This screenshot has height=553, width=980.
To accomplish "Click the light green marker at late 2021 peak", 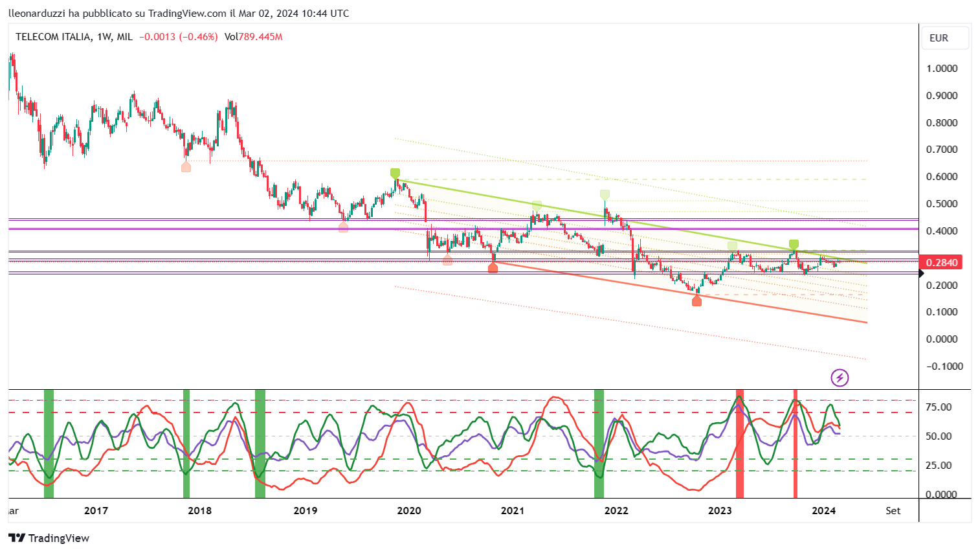I will click(x=605, y=194).
